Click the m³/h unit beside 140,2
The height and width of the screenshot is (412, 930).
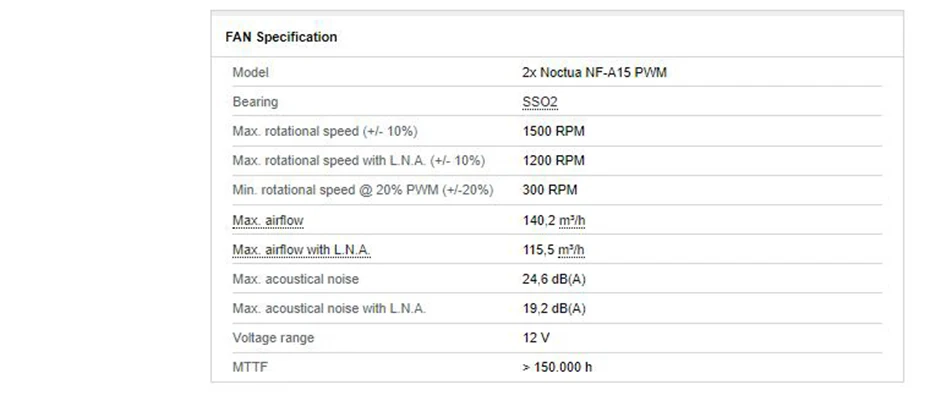pyautogui.click(x=573, y=220)
